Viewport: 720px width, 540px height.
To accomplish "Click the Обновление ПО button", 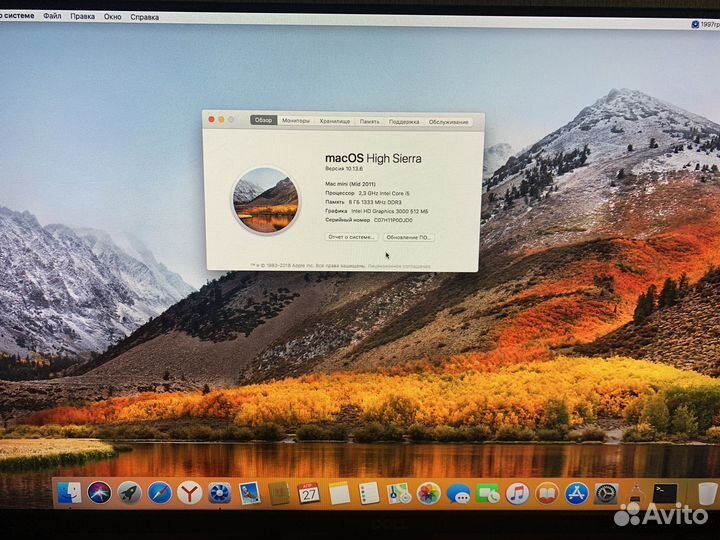I will [408, 237].
